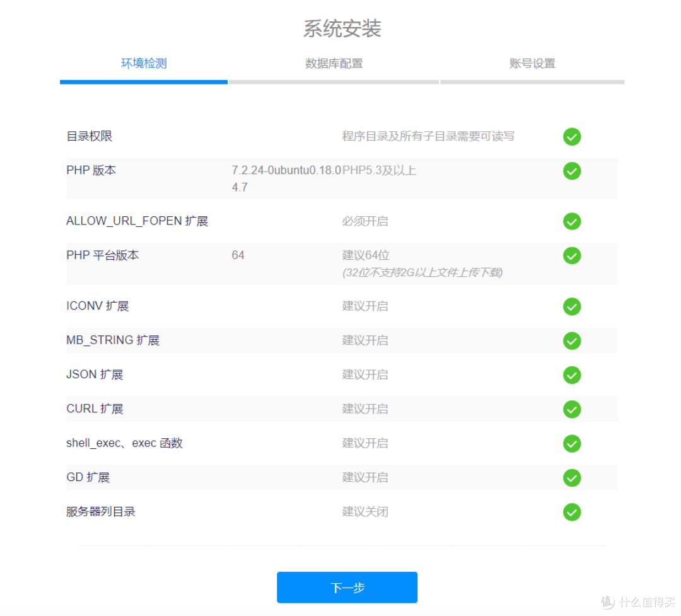Click the check mark beside MB_STRING 扩展
The image size is (681, 616).
click(572, 340)
